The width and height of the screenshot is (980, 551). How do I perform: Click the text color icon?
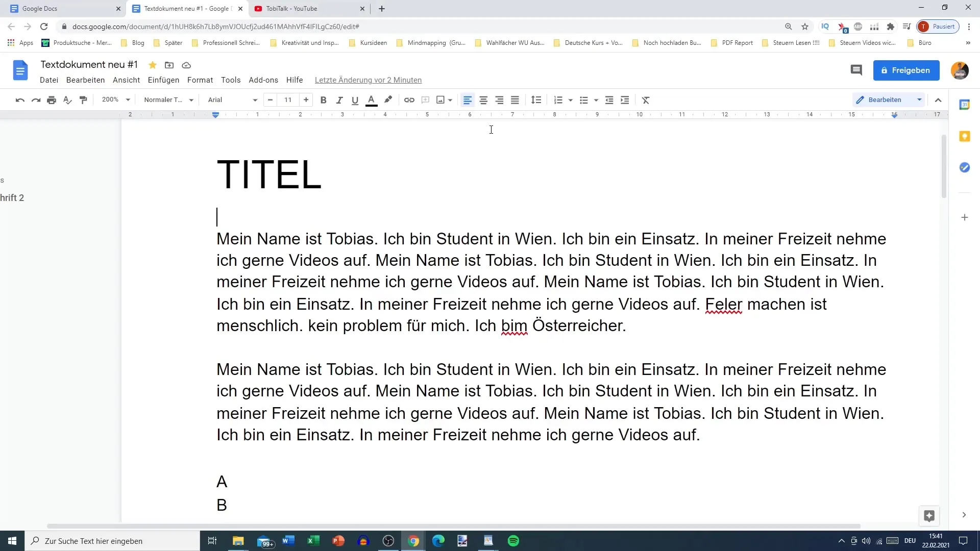[371, 99]
